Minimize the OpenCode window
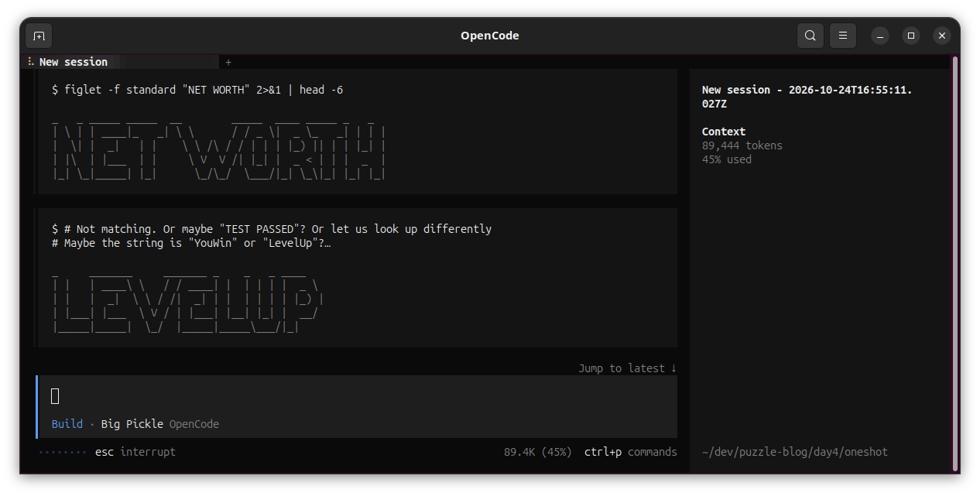980x496 pixels. 880,36
